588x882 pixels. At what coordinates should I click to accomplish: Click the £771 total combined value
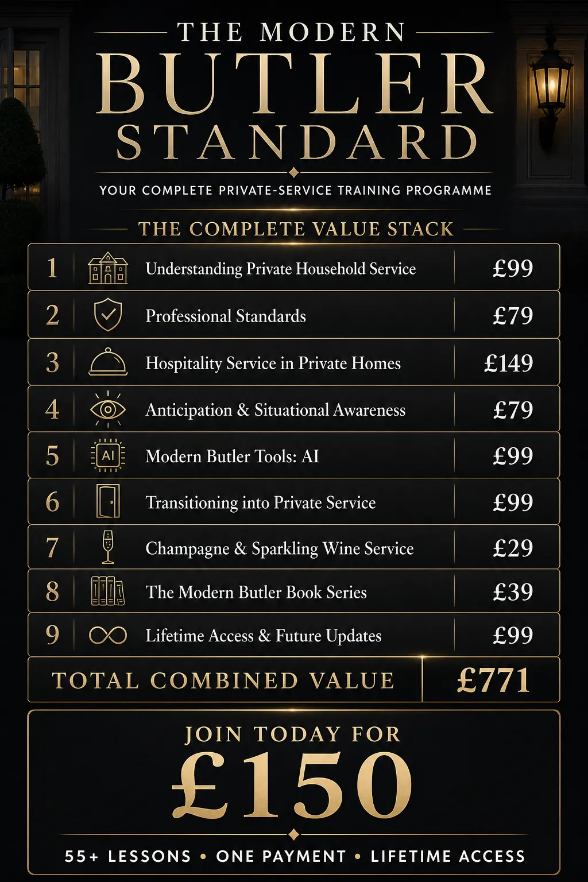click(x=493, y=680)
